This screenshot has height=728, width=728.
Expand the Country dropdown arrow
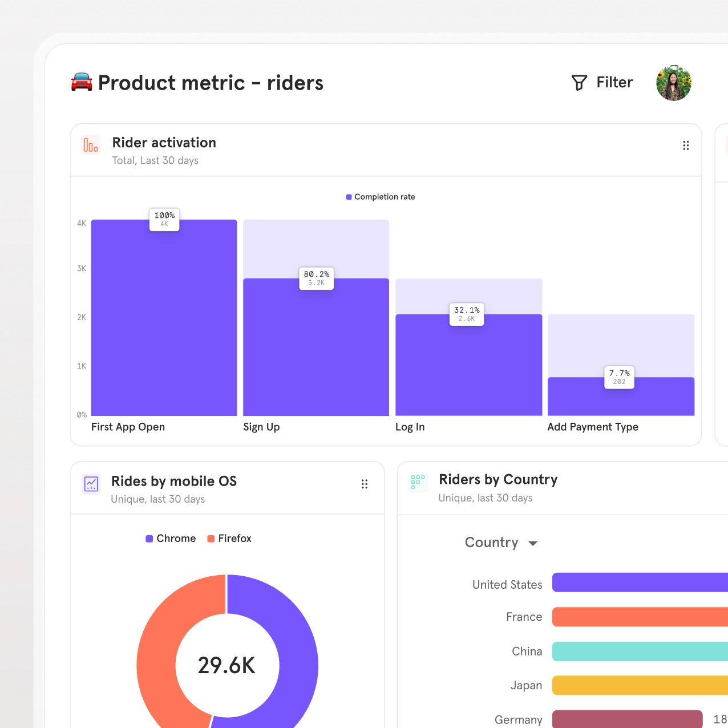click(533, 543)
